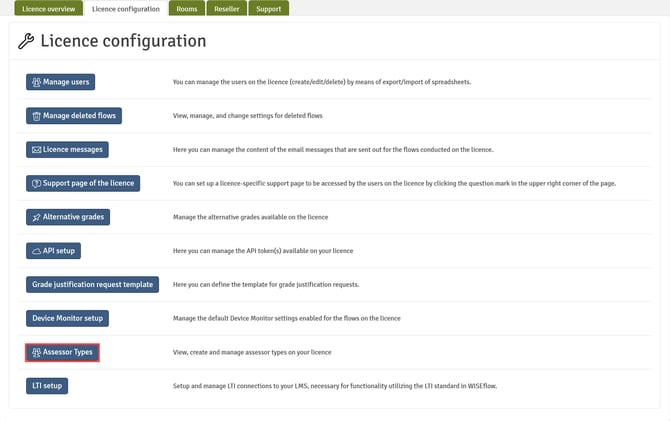The height and width of the screenshot is (421, 670).
Task: Open Device Monitor setup
Action: point(66,318)
